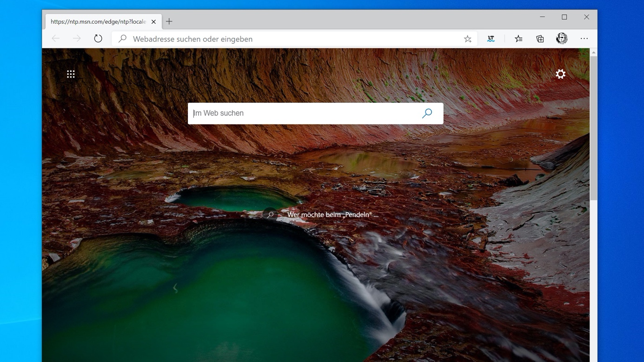
Task: Go back with the back arrow
Action: click(56, 39)
